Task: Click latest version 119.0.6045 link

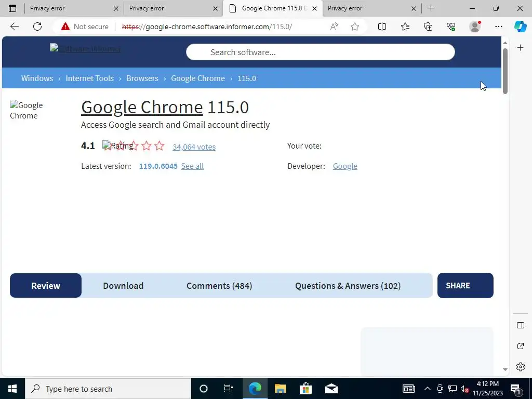Action: (158, 166)
